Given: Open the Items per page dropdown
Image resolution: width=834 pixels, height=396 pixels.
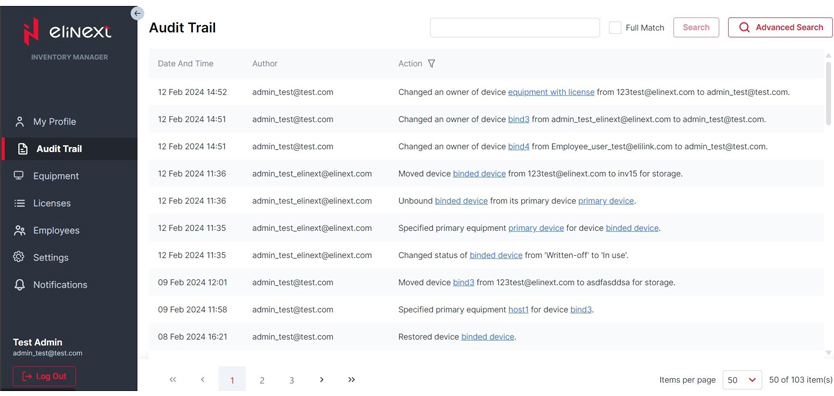Looking at the screenshot, I should [x=742, y=380].
